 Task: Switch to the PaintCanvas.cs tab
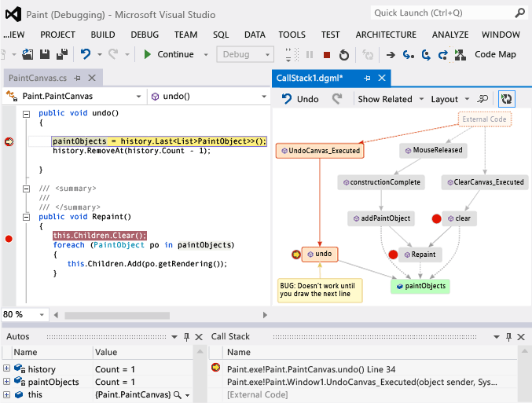(36, 79)
